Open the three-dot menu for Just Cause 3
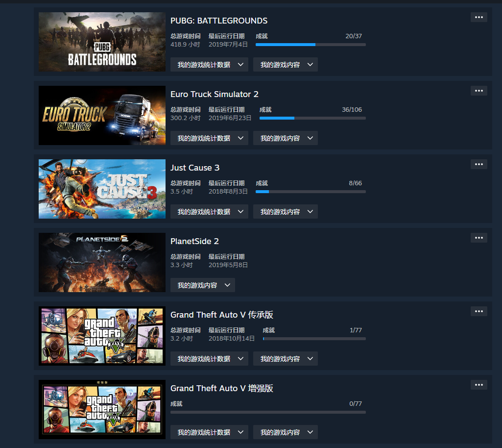 pos(478,164)
